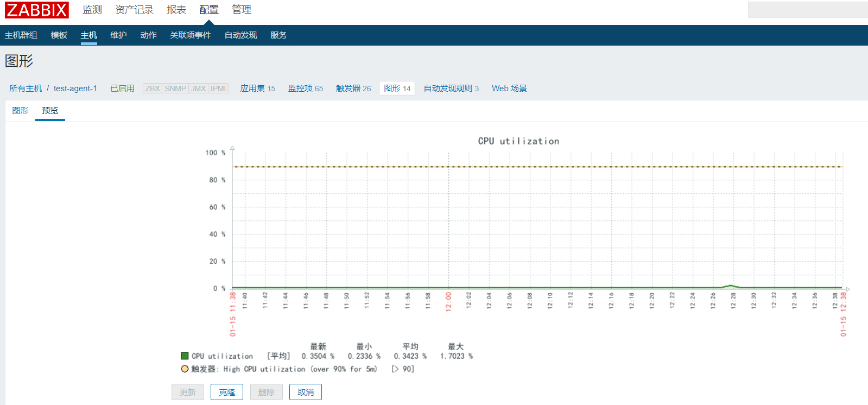Viewport: 868px width, 405px height.
Task: Open the 报表 top menu
Action: (176, 10)
